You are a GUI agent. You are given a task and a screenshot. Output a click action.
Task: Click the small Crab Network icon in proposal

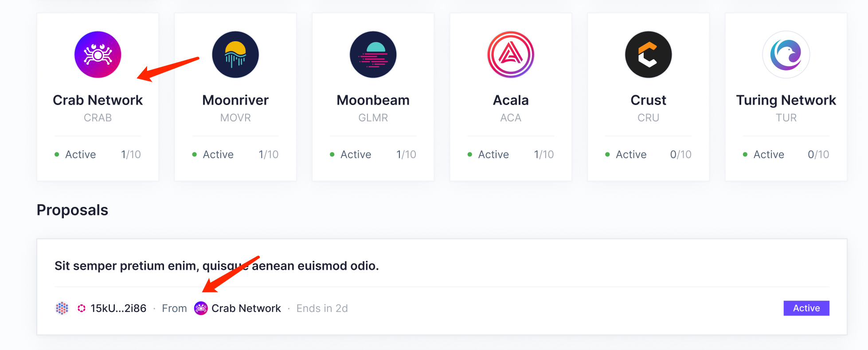click(x=201, y=308)
